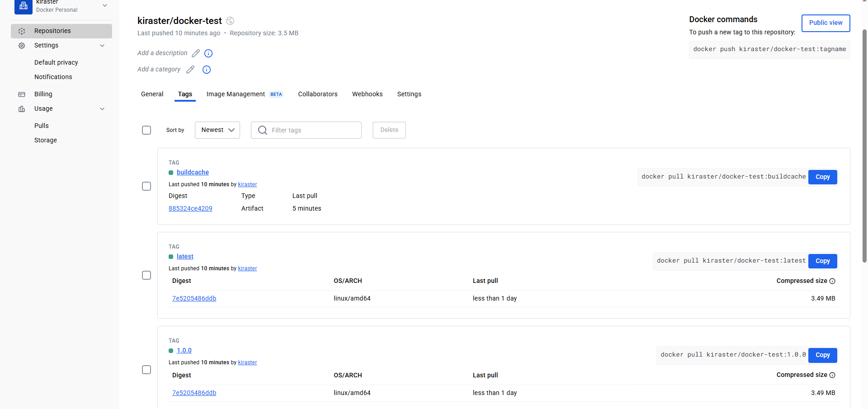The height and width of the screenshot is (409, 868).
Task: Open Repositories in the sidebar
Action: point(61,31)
